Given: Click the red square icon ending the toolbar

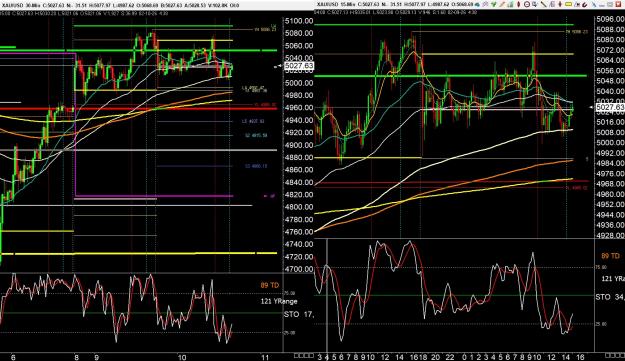Looking at the screenshot, I should click(618, 4).
